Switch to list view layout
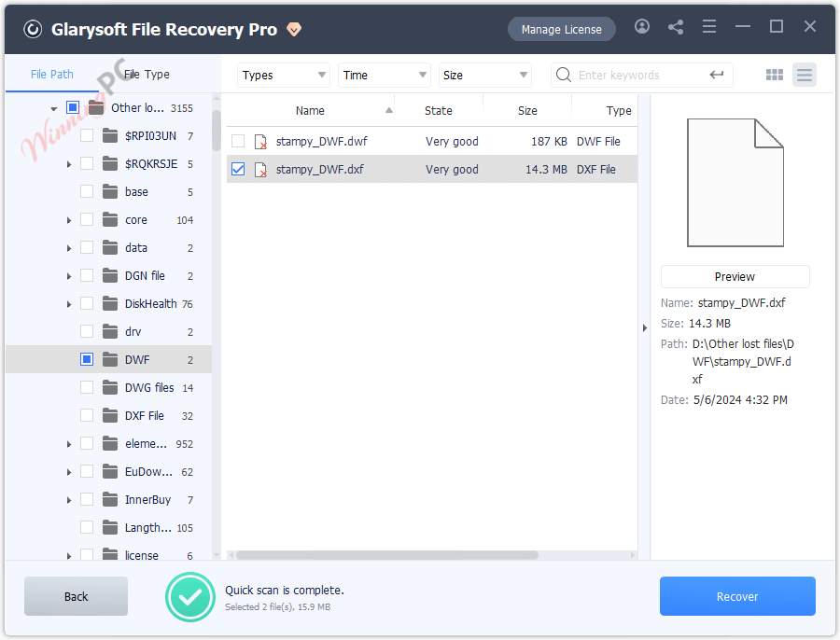Screen dimensions: 840x640 click(x=805, y=75)
